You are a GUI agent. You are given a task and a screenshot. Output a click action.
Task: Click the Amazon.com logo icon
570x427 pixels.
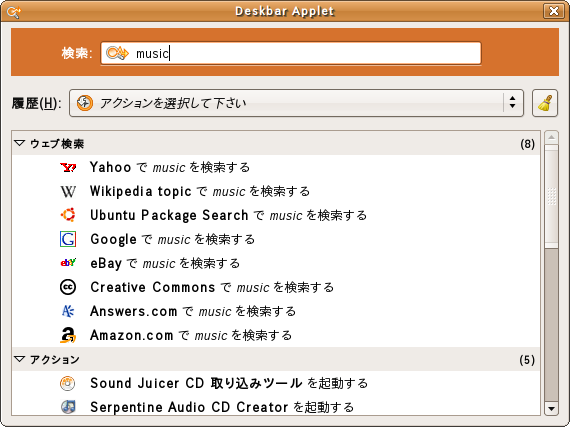68,335
